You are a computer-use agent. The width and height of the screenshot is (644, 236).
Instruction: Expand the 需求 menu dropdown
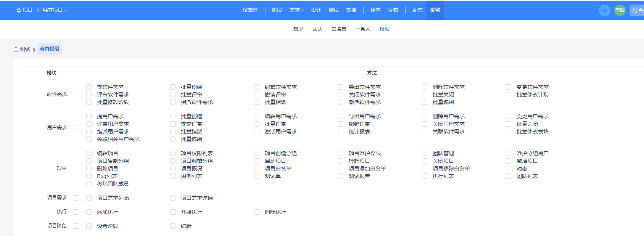296,10
